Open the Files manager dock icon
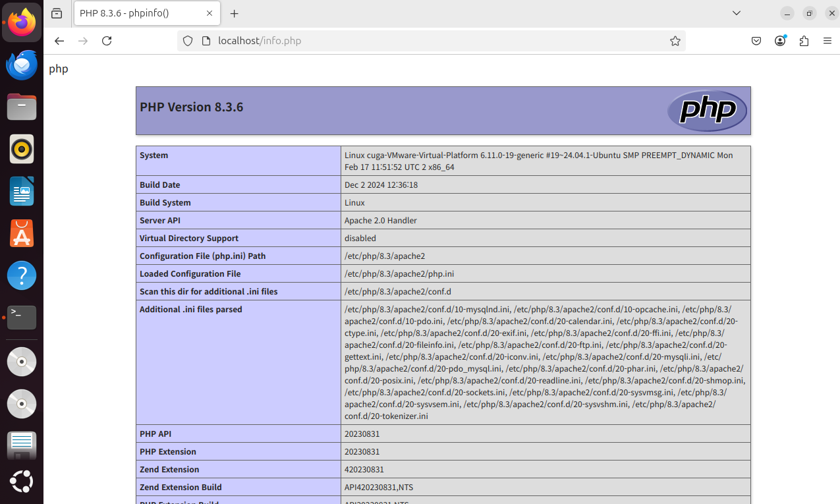 (x=22, y=107)
